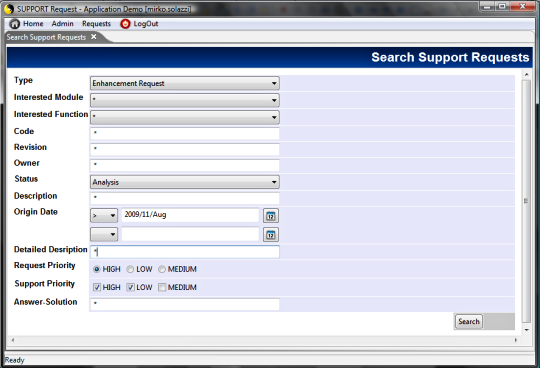Click the vertical scrollbar up arrow
This screenshot has height=368, width=540.
point(527,74)
